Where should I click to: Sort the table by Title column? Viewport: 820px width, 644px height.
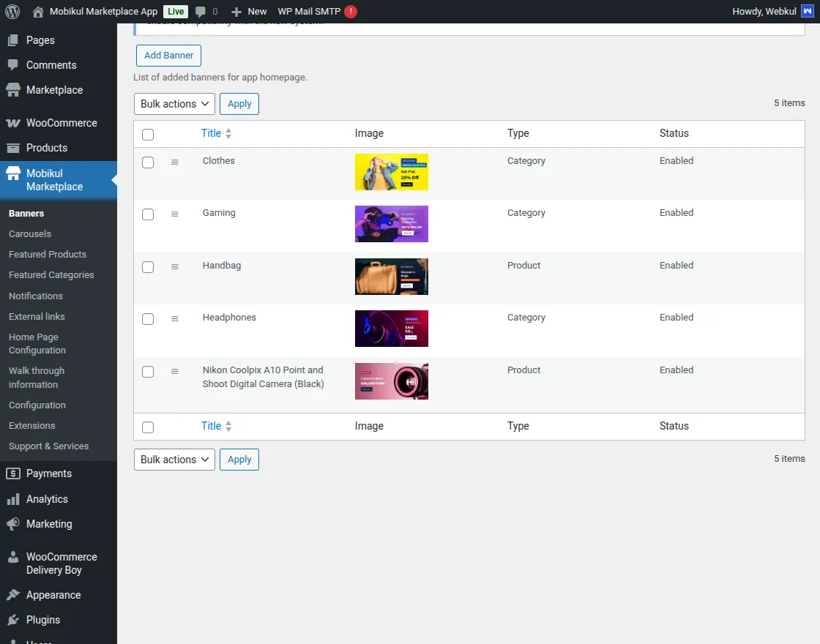tap(211, 133)
